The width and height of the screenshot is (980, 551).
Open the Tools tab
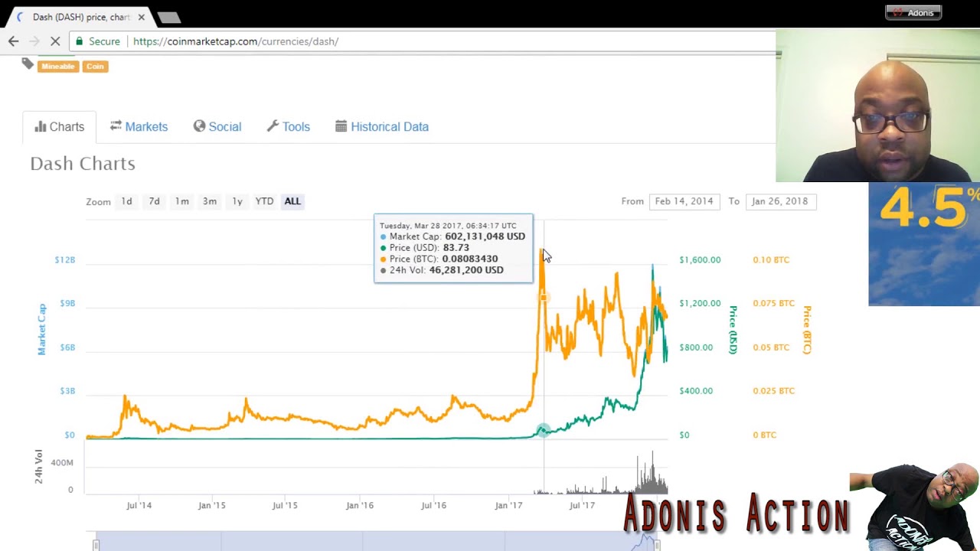289,127
